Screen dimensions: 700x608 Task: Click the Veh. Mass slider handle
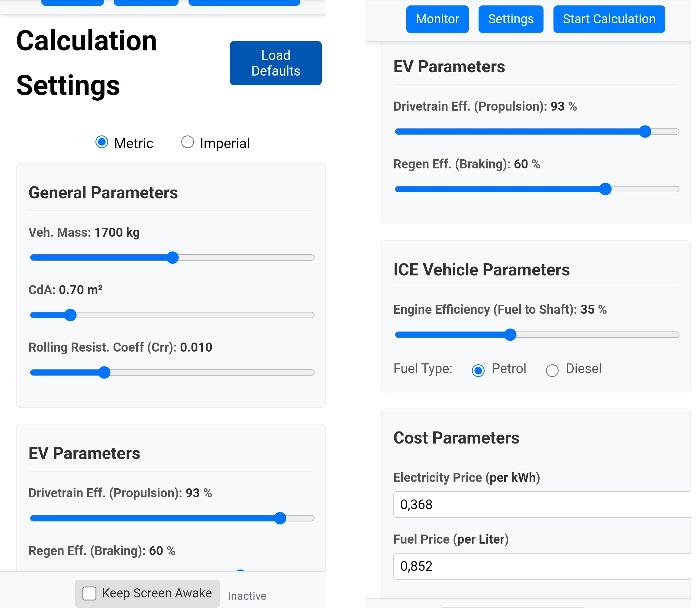click(x=173, y=258)
